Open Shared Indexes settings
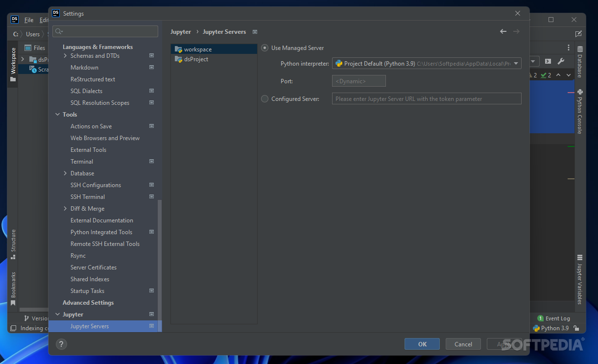Screen dimensions: 598x364 [90, 279]
